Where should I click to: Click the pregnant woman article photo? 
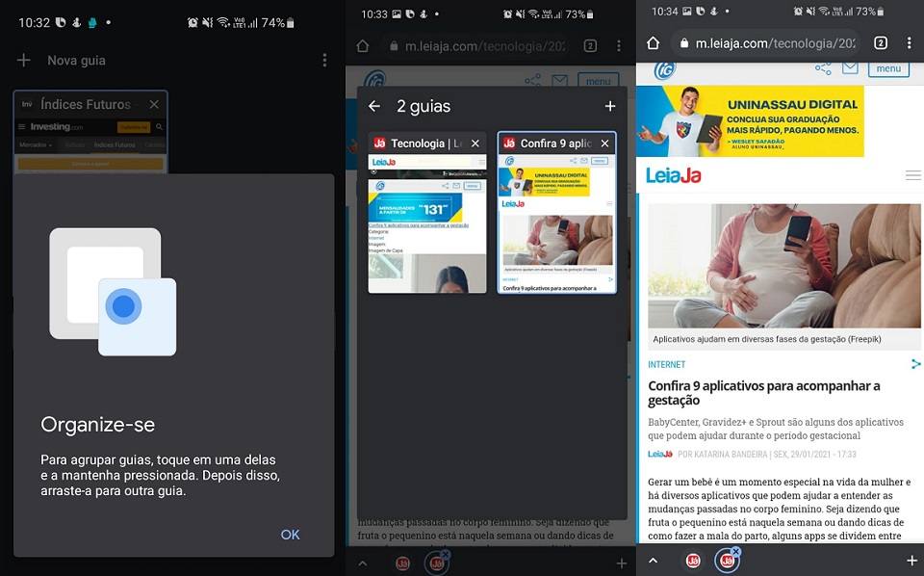[783, 265]
